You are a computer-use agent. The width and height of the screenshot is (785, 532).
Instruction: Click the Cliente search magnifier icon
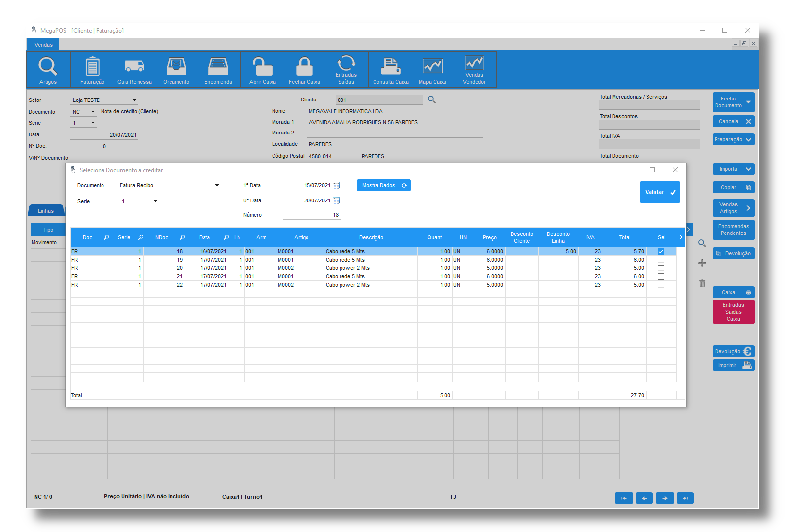point(432,100)
